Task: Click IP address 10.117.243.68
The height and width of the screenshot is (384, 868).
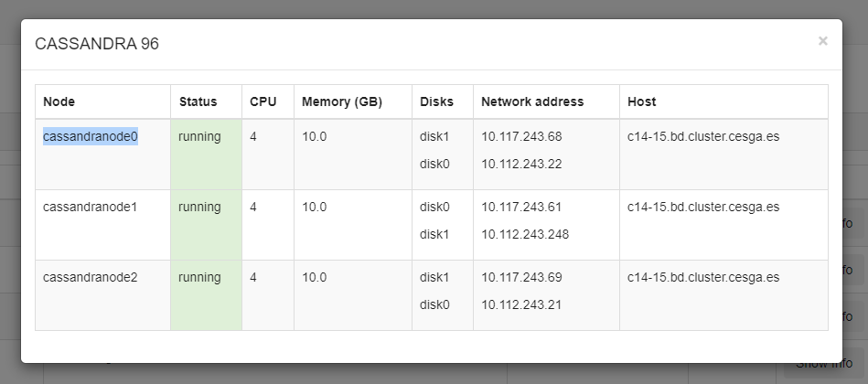Action: [521, 136]
